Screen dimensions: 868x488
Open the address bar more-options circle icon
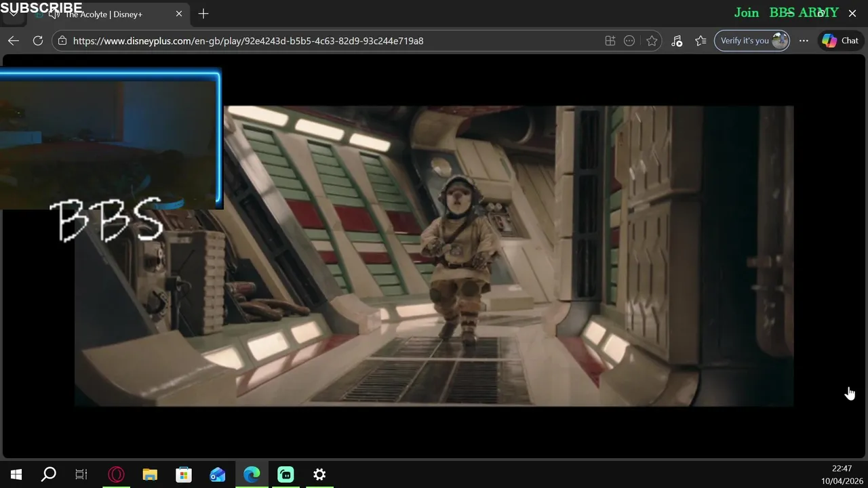coord(629,41)
